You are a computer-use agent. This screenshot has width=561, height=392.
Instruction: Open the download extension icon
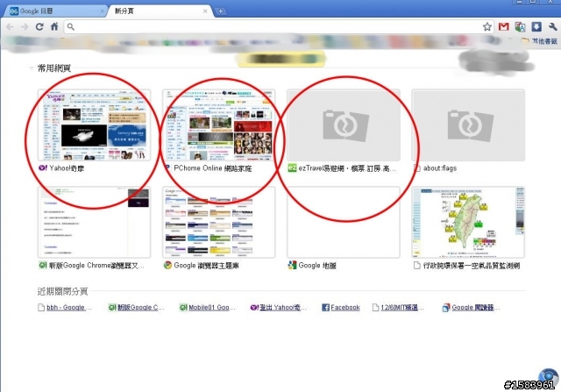[x=536, y=26]
